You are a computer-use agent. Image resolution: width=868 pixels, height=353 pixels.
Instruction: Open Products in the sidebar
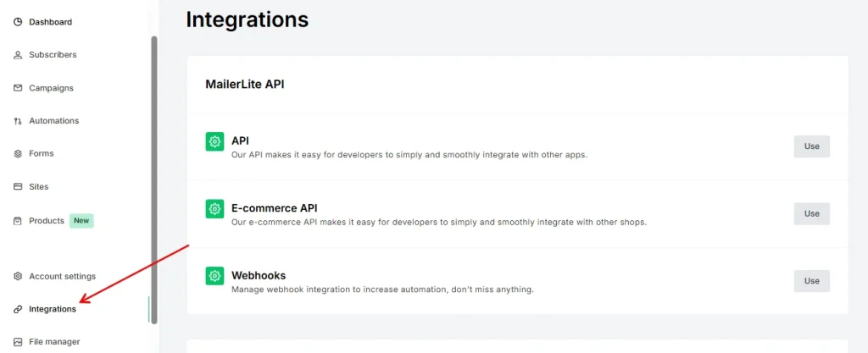tap(47, 221)
